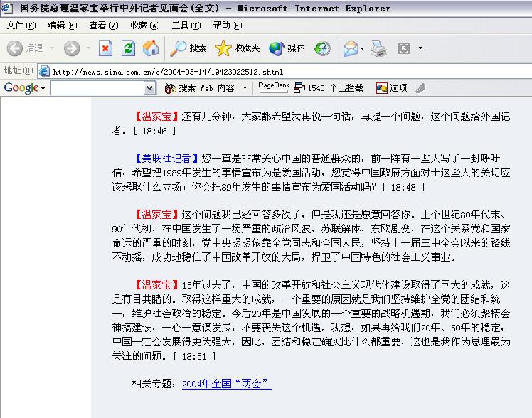This screenshot has width=532, height=418.
Task: Stop loading with the red X icon
Action: coord(105,48)
